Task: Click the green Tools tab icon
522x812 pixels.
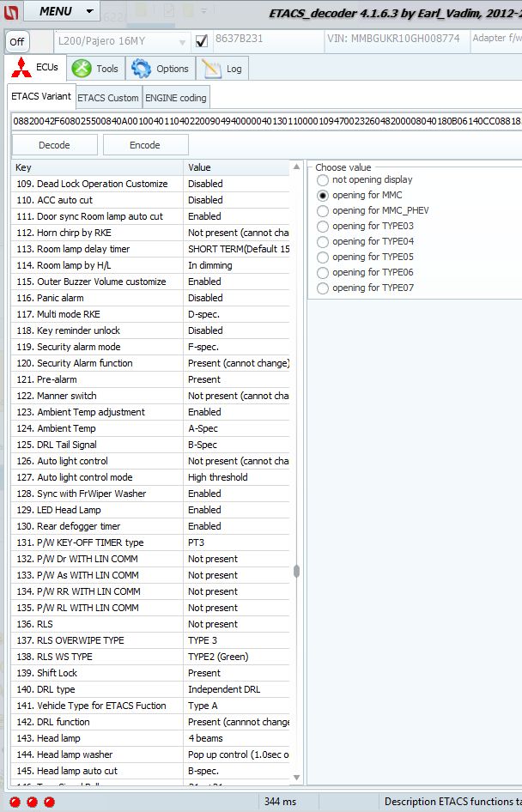Action: (x=82, y=69)
